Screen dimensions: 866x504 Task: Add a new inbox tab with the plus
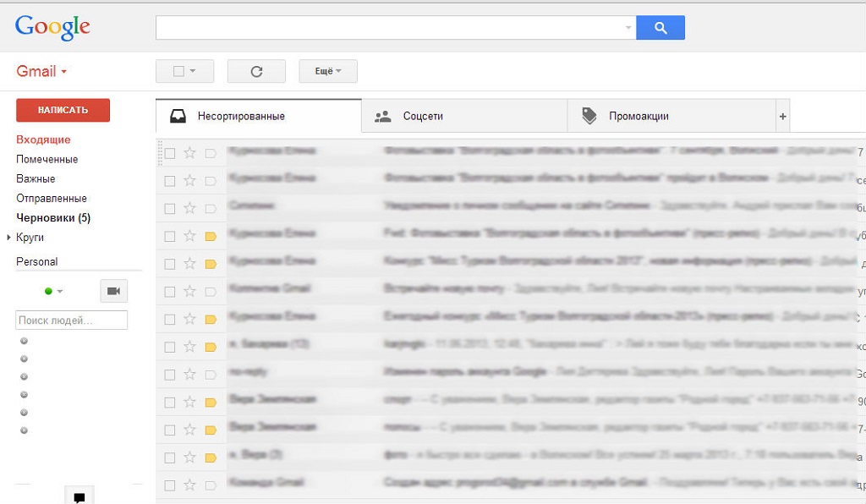click(782, 116)
